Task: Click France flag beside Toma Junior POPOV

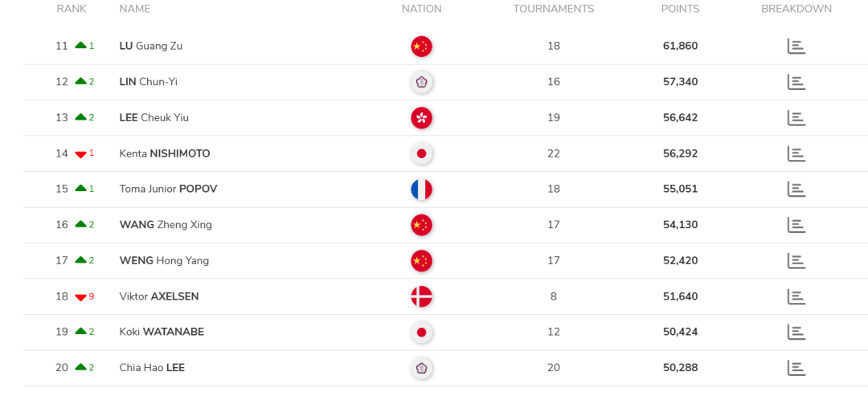Action: point(421,190)
